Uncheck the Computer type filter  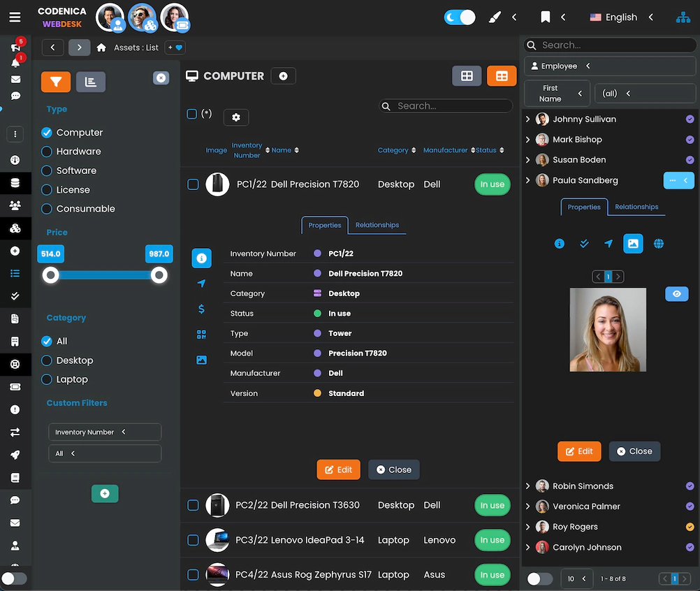47,132
